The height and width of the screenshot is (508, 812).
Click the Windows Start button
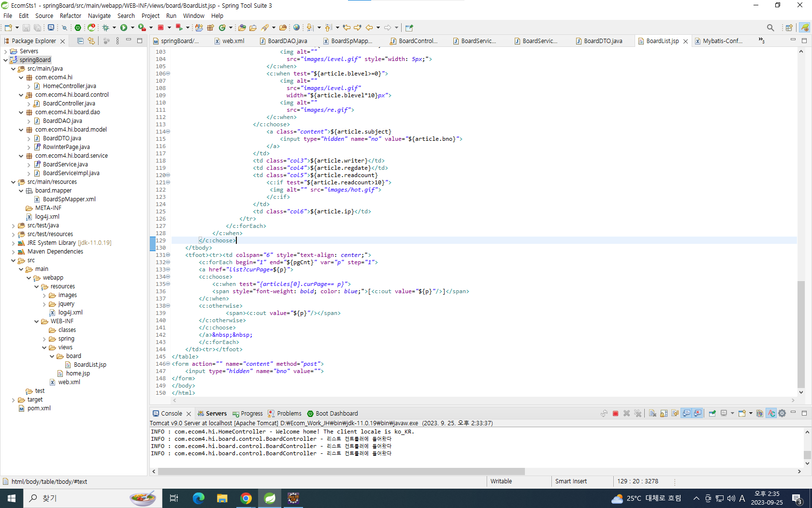(x=12, y=498)
